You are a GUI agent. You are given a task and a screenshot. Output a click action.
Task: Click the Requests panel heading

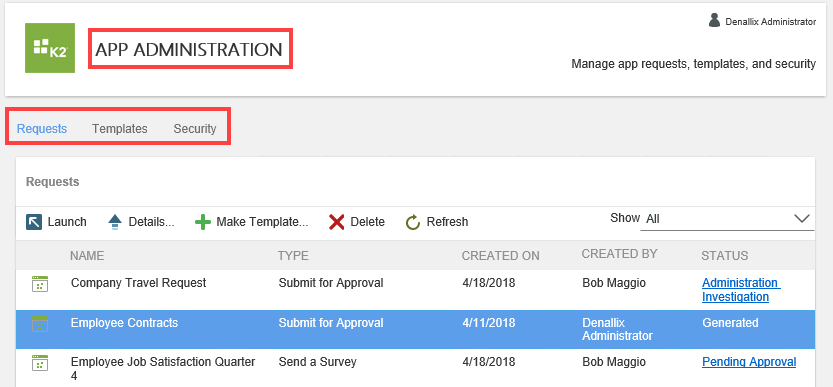pos(53,182)
